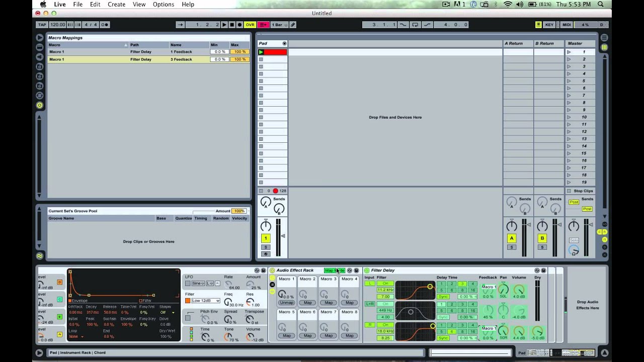
Task: Open the Low 12dB filter type chooser
Action: tap(206, 301)
